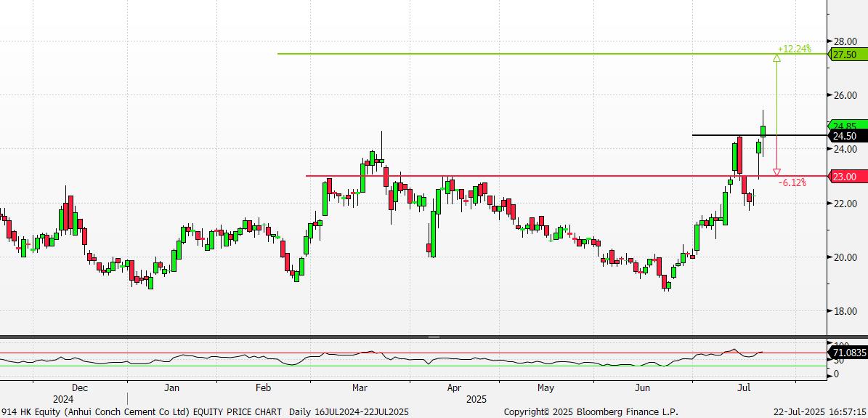This screenshot has width=868, height=418.
Task: Click the green RSI oversold threshold line
Action: [x=413, y=366]
